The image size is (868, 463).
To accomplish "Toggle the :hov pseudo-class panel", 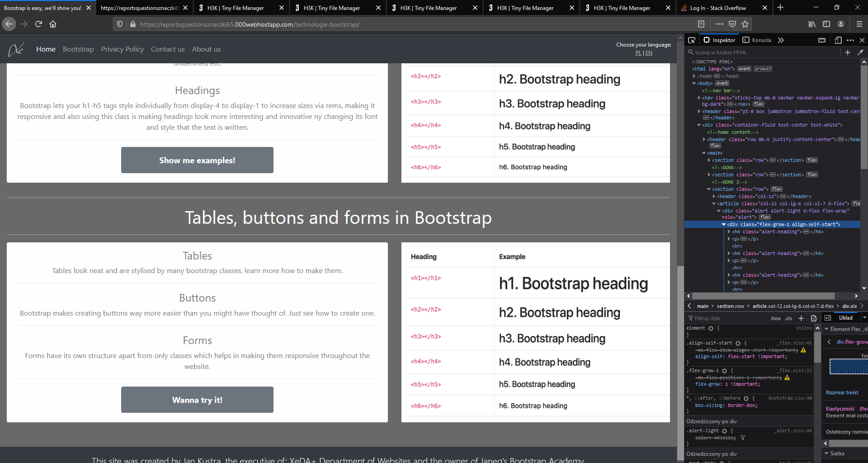I will tap(776, 318).
